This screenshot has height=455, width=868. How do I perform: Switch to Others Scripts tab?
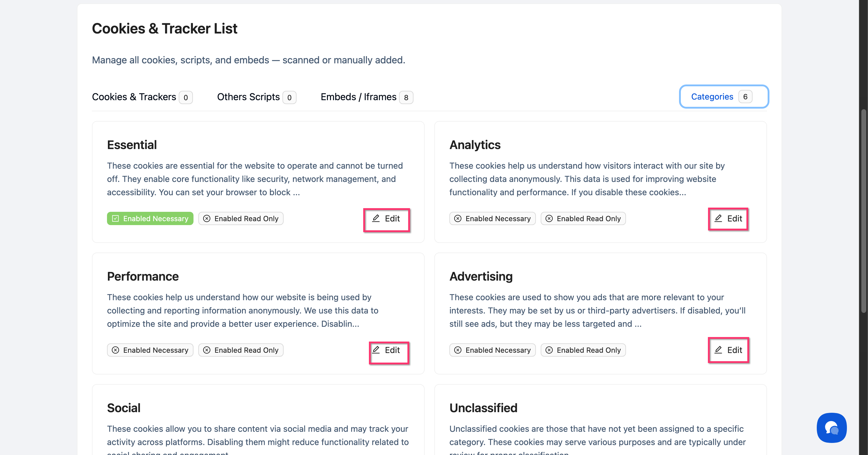[x=248, y=97]
